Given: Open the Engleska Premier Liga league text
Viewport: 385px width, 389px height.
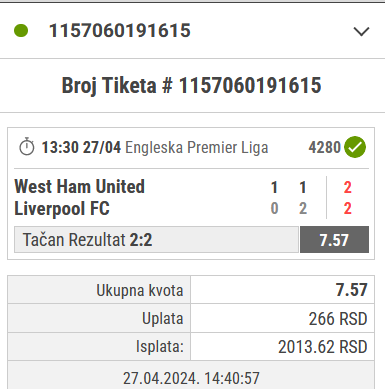Looking at the screenshot, I should pos(197,148).
